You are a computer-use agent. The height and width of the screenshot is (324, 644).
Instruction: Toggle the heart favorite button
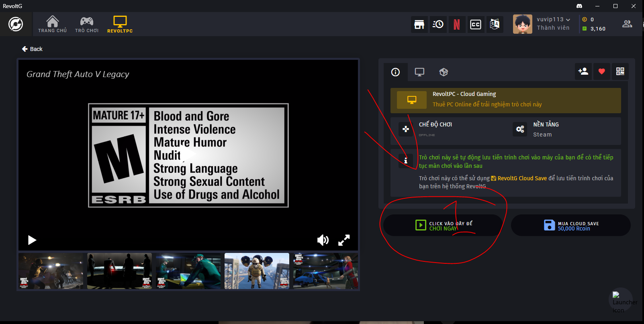tap(601, 71)
